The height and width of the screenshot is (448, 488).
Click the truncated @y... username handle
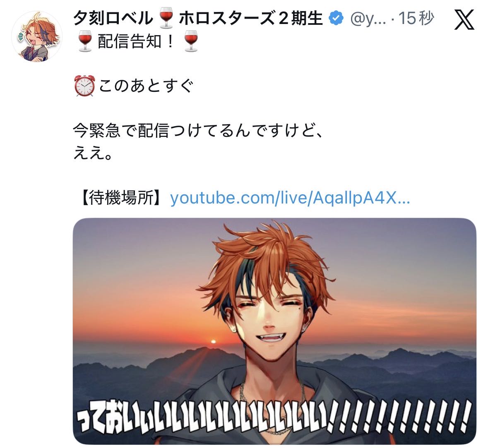tap(368, 18)
